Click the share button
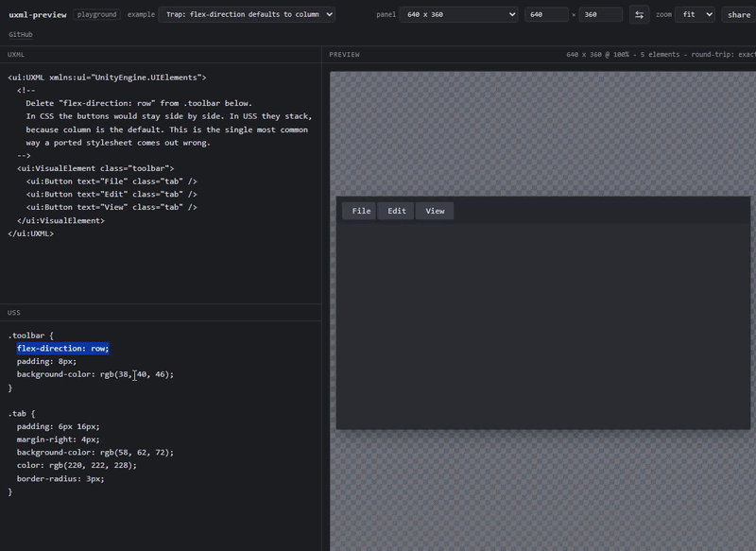756x551 pixels. click(x=739, y=14)
